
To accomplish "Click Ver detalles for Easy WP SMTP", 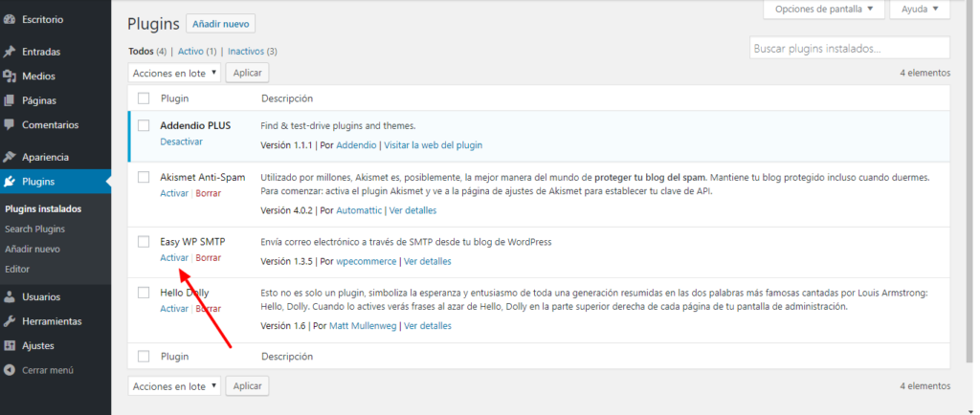I will point(428,261).
